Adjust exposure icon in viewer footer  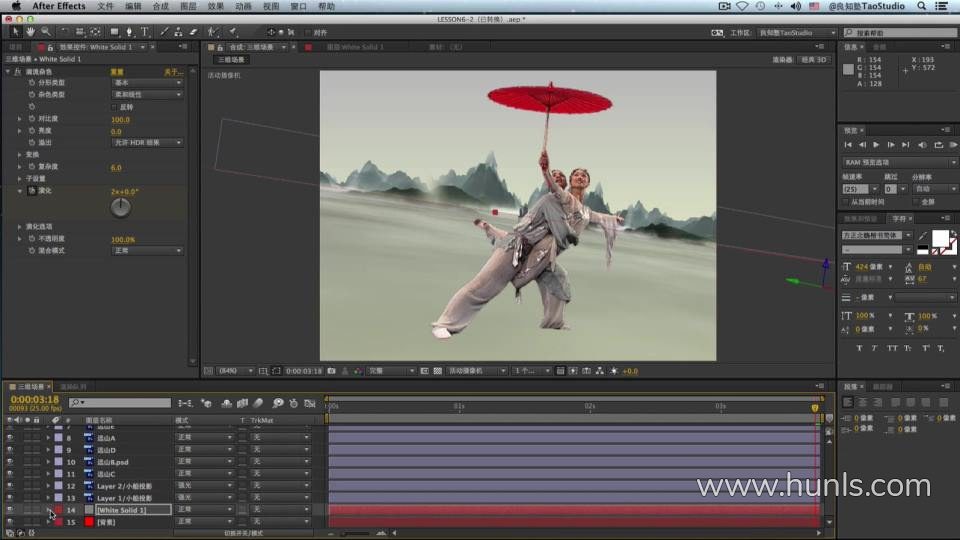coord(613,371)
